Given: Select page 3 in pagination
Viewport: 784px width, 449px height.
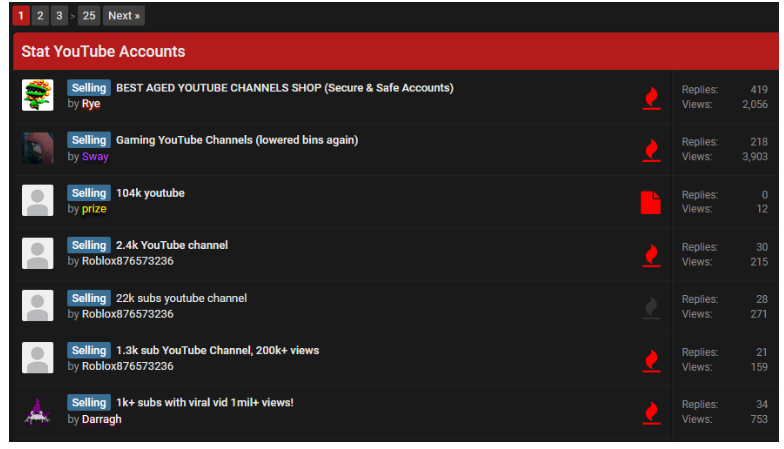Looking at the screenshot, I should (59, 16).
